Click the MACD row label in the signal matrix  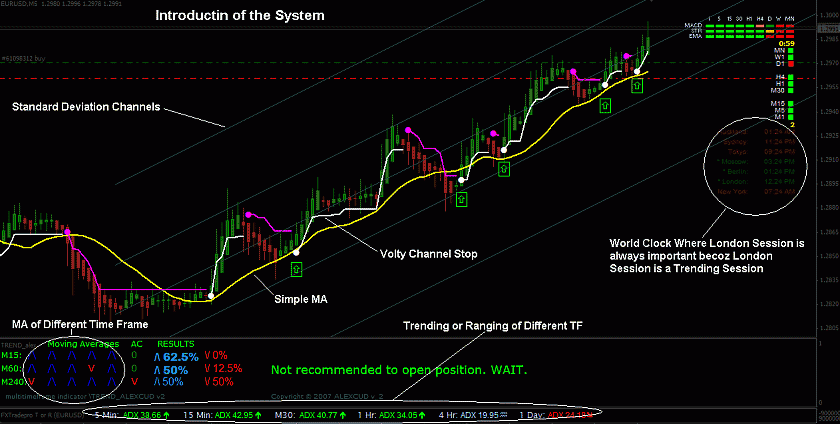(693, 25)
